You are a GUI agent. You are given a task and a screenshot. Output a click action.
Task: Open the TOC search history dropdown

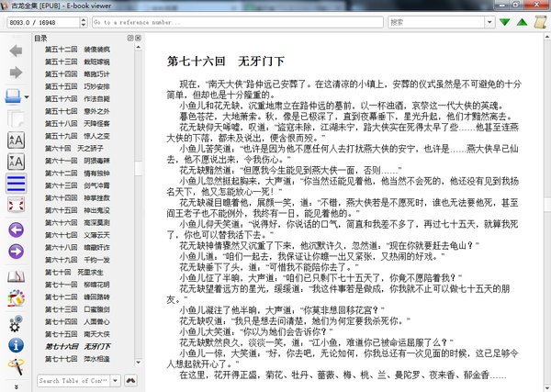click(x=115, y=380)
